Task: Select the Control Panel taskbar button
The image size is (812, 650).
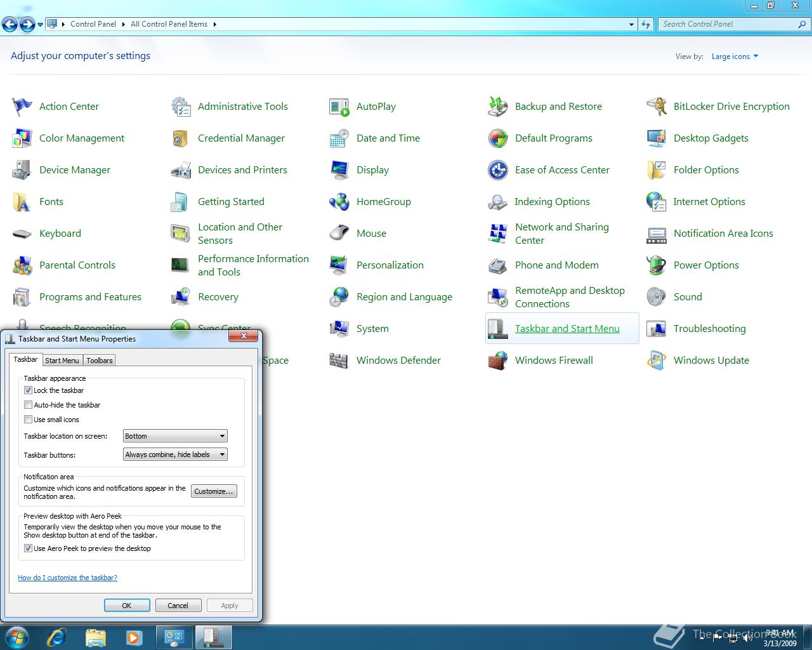Action: [174, 637]
